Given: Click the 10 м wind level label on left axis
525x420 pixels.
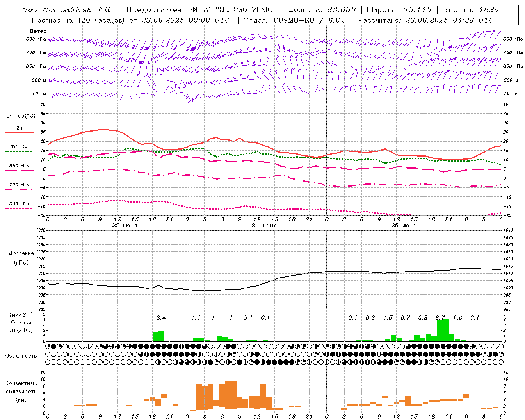Looking at the screenshot, I should click(39, 94).
